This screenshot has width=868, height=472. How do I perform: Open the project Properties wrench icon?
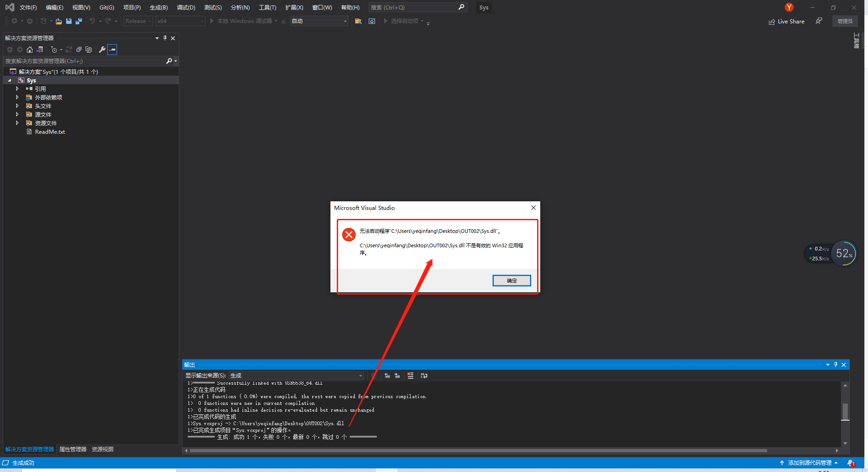[102, 50]
